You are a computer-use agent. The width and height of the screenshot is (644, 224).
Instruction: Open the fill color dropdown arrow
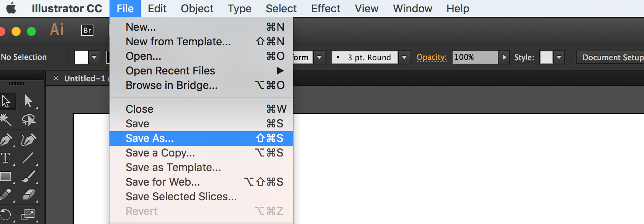click(94, 58)
